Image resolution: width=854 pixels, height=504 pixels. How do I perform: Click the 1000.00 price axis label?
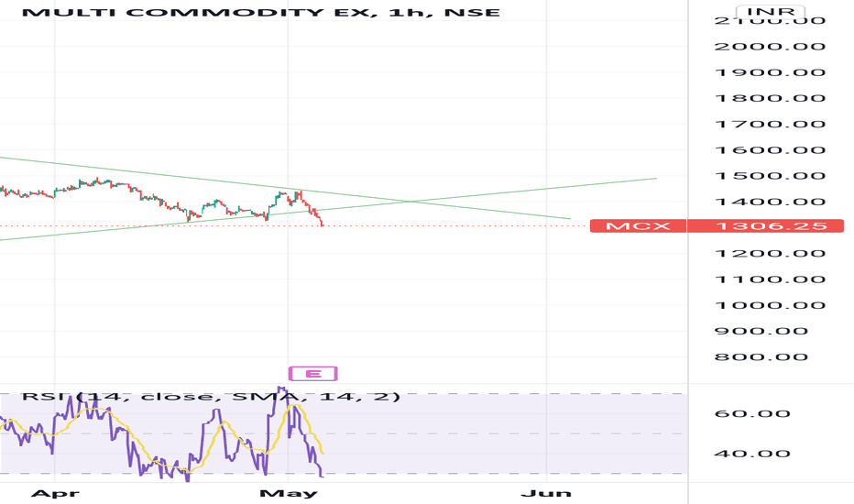(770, 306)
